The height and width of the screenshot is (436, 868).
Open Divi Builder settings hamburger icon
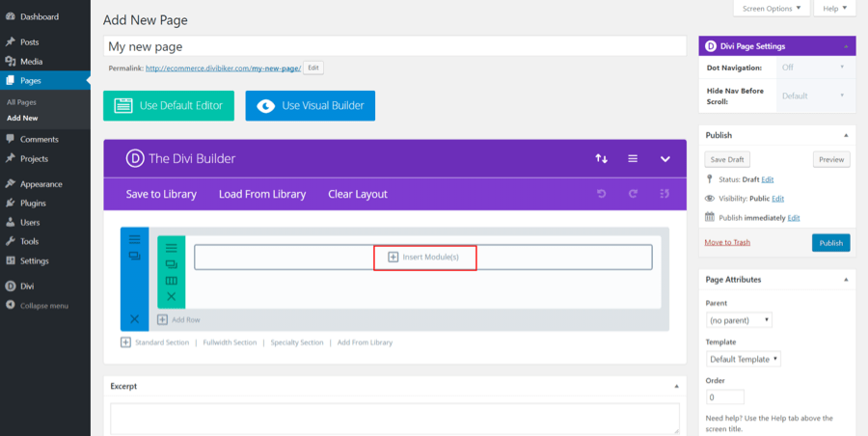[633, 159]
